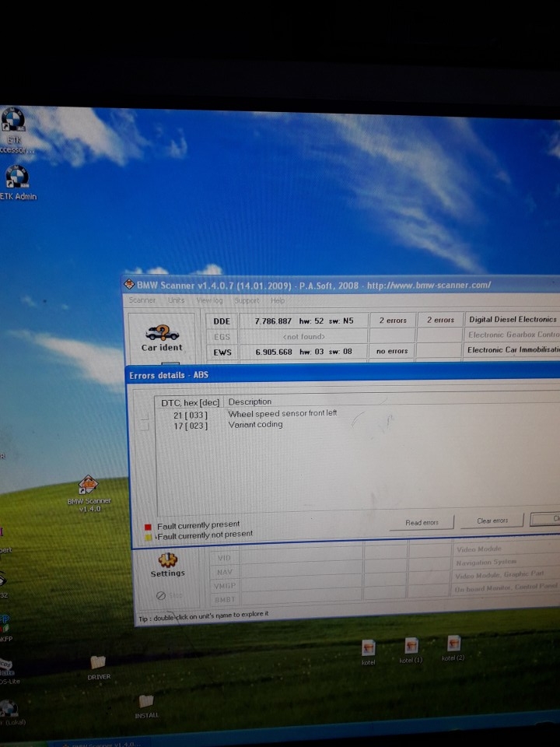The width and height of the screenshot is (560, 747).
Task: Select the BMBT unit button
Action: (224, 599)
